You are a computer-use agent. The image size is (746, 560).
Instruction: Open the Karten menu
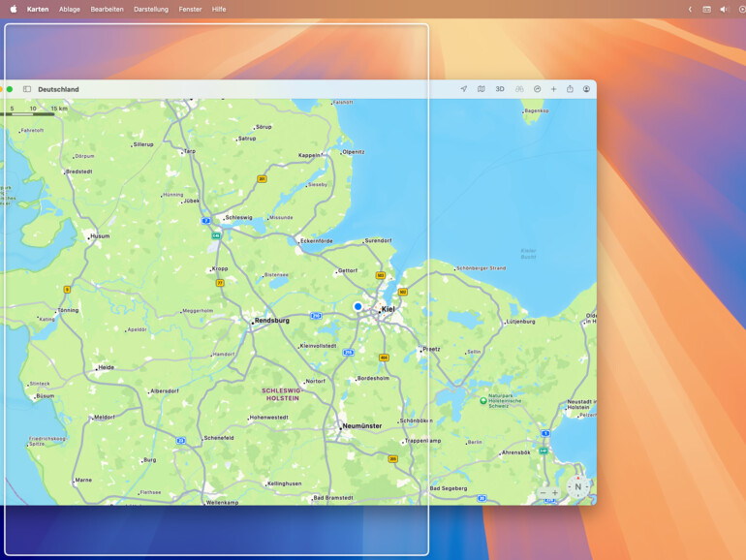[x=38, y=9]
